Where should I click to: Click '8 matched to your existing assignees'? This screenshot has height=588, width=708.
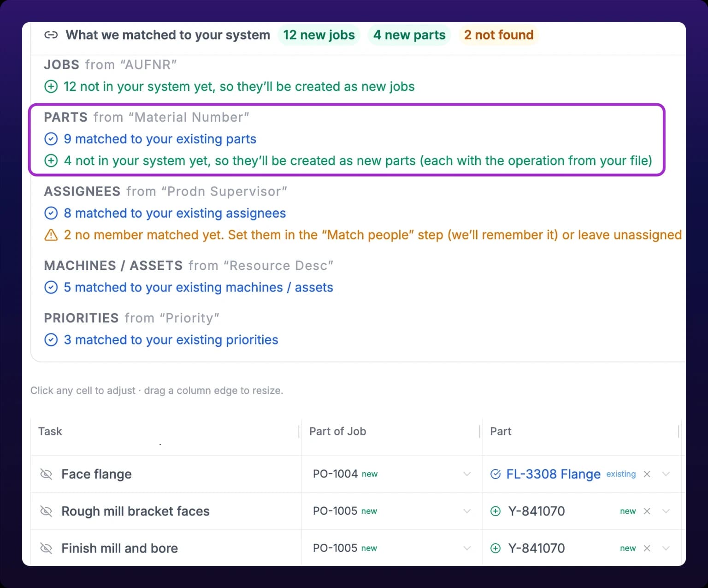pyautogui.click(x=175, y=213)
